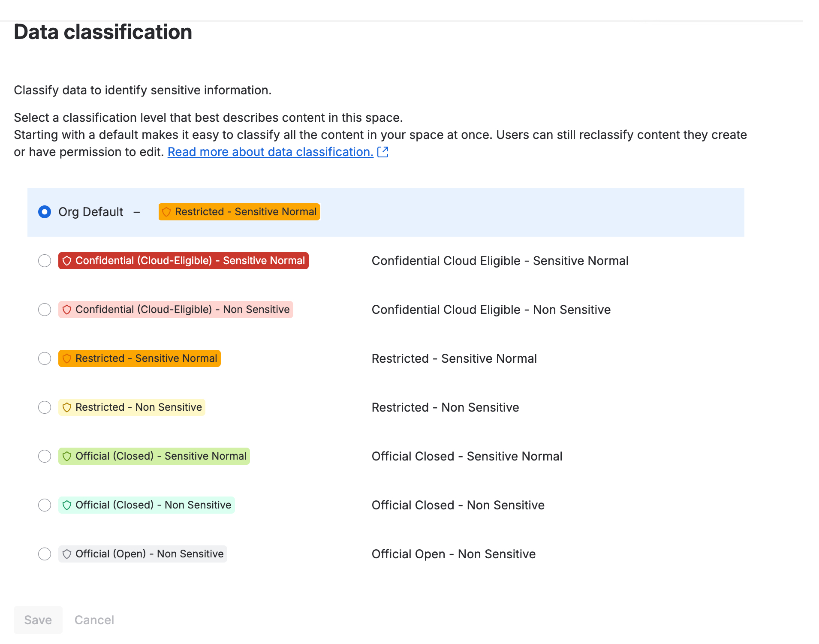Click description text 'Official Closed - Sensitive Normal'
The width and height of the screenshot is (819, 644).
click(467, 456)
